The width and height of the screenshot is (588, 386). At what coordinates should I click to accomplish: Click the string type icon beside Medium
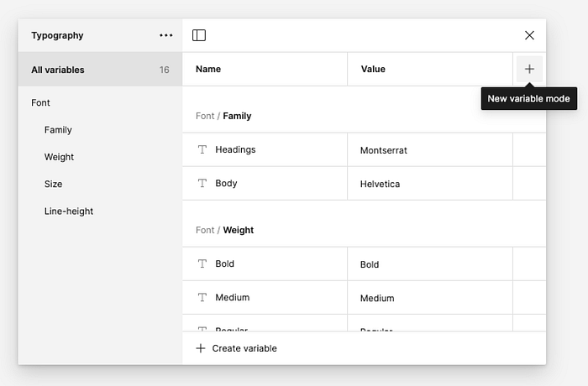click(x=202, y=297)
